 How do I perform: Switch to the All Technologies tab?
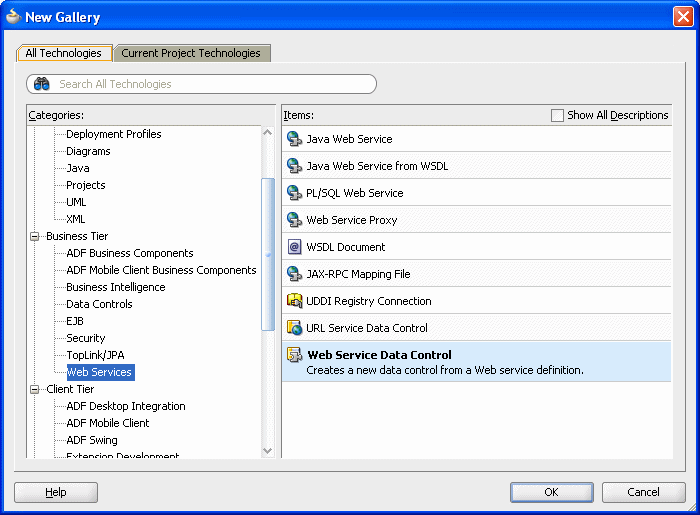click(63, 53)
